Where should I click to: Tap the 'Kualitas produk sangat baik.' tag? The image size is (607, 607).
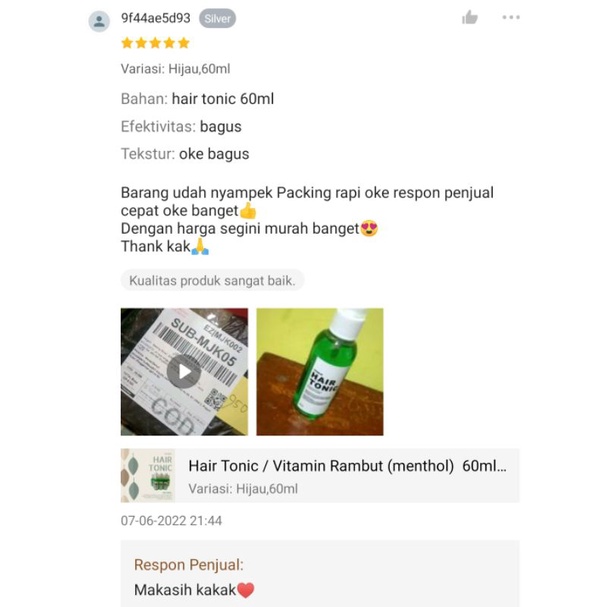(212, 280)
